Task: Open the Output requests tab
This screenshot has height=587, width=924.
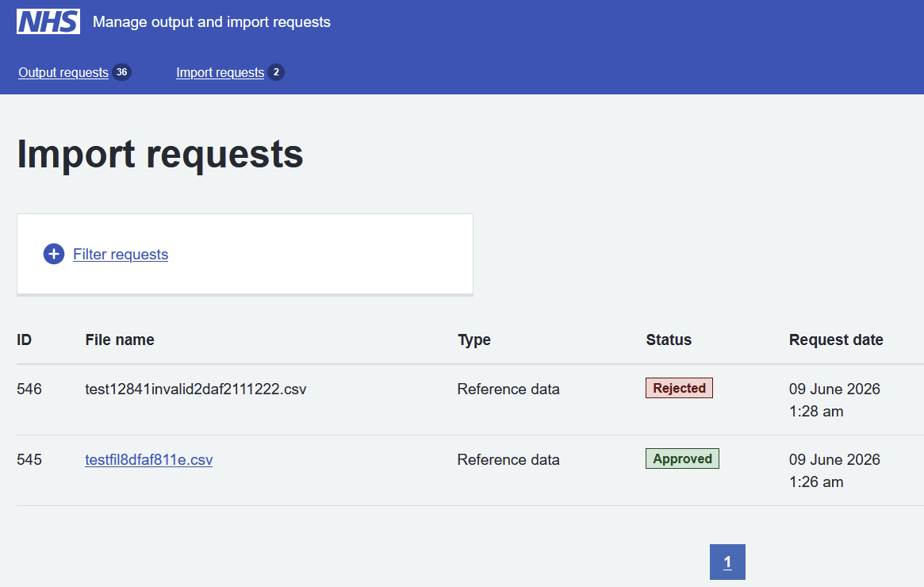Action: 63,72
